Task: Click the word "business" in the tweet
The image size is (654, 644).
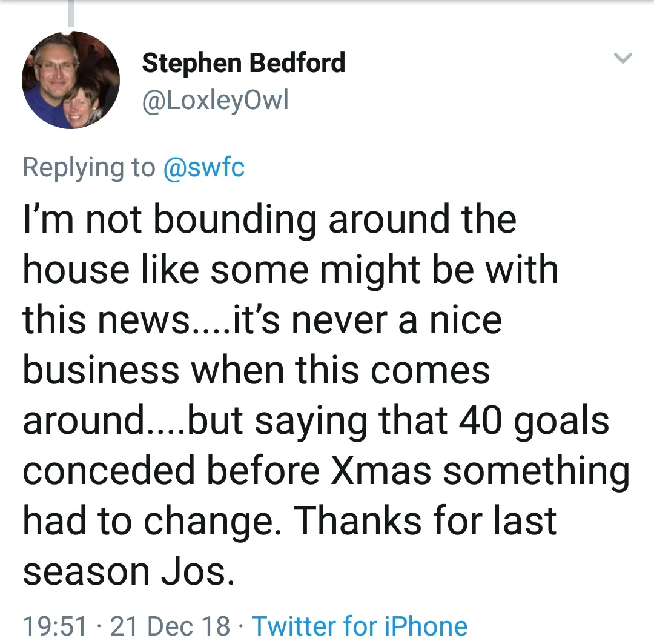Action: 101,370
